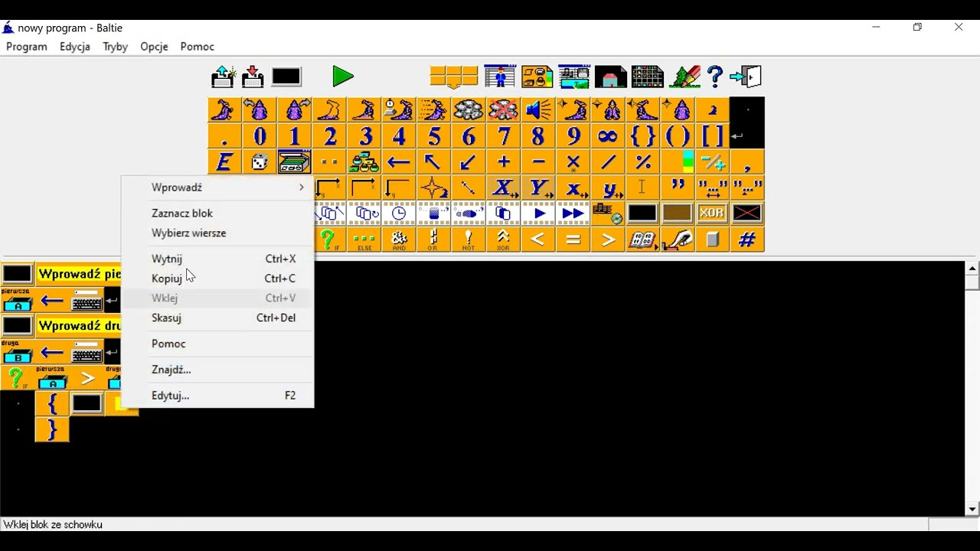Click the exit door icon in toolbar

[x=746, y=77]
